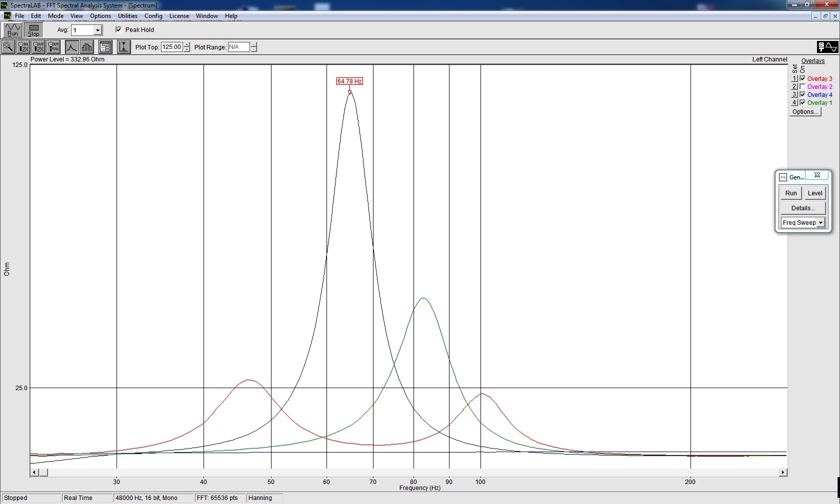Click the Gen window waveform icon

click(783, 177)
